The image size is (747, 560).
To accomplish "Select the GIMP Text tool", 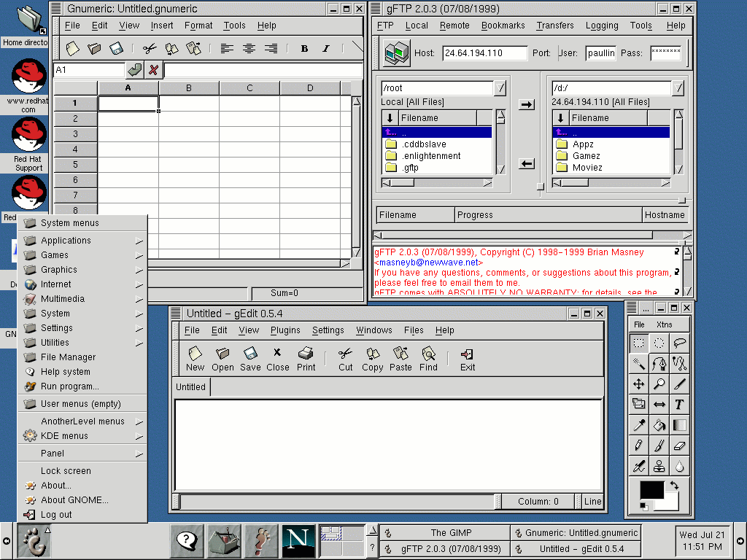I will click(680, 404).
